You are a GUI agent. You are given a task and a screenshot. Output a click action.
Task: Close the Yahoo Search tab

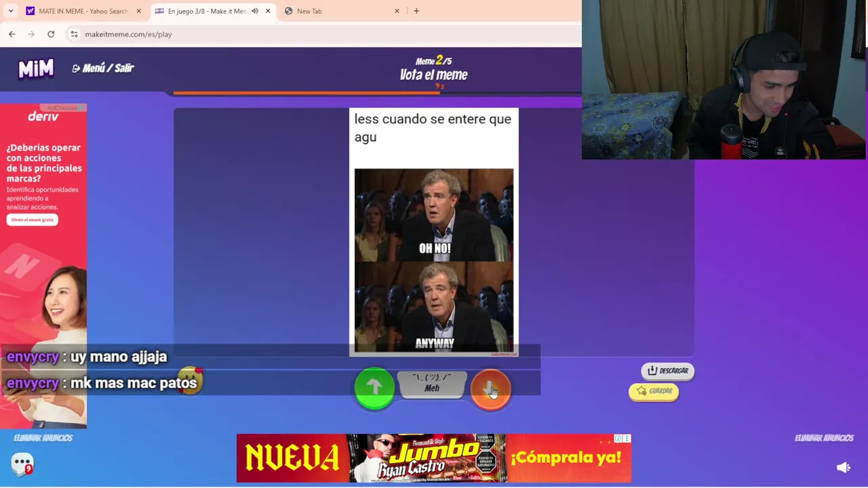click(x=138, y=11)
